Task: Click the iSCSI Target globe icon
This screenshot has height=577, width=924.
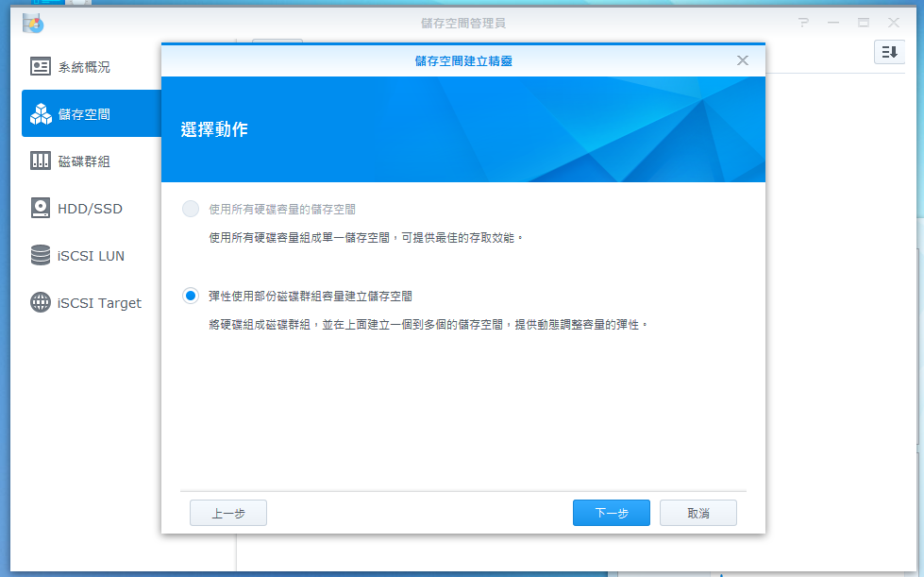Action: pyautogui.click(x=40, y=302)
